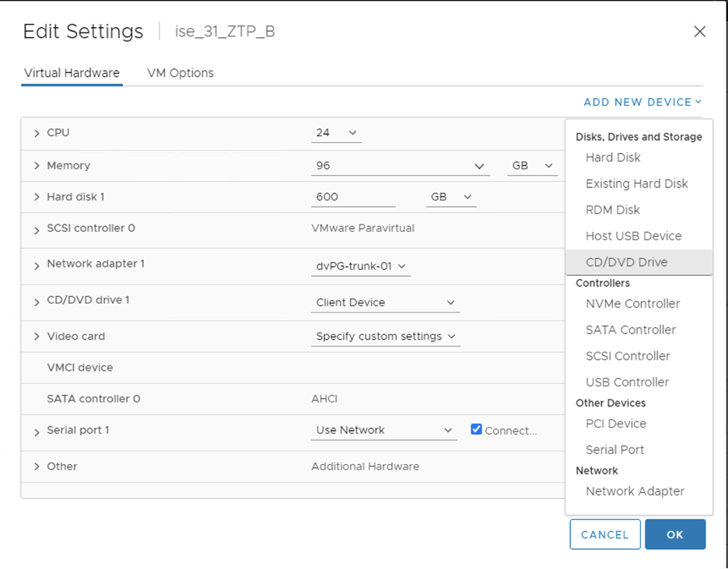Expand the Other hardware row
Viewport: 728px width, 569px height.
point(37,466)
